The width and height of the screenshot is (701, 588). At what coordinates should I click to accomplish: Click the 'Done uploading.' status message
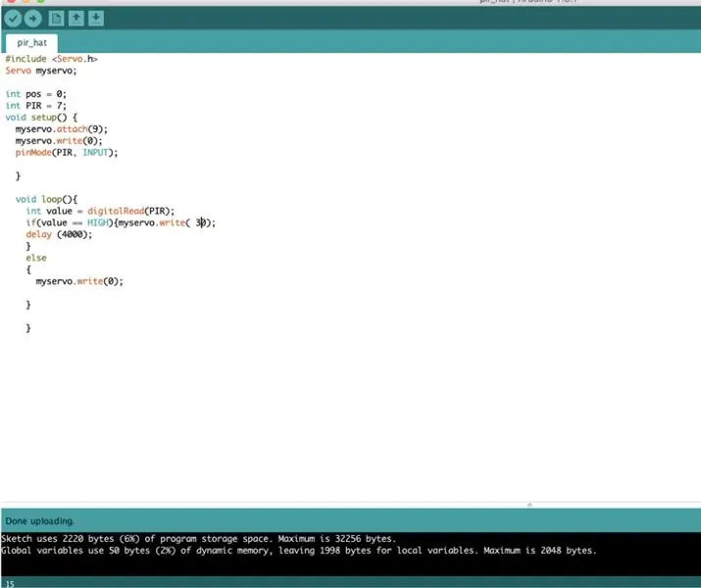(40, 521)
